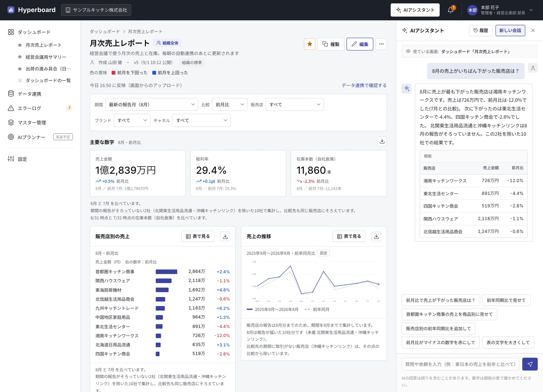Click the 前年同期比で見せて suggestion
This screenshot has width=543, height=392.
(x=506, y=300)
